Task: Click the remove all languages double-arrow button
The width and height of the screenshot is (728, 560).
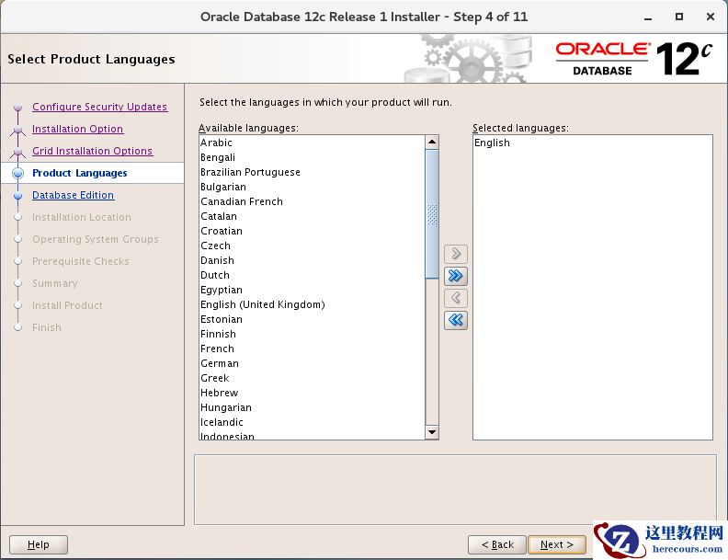Action: click(456, 320)
